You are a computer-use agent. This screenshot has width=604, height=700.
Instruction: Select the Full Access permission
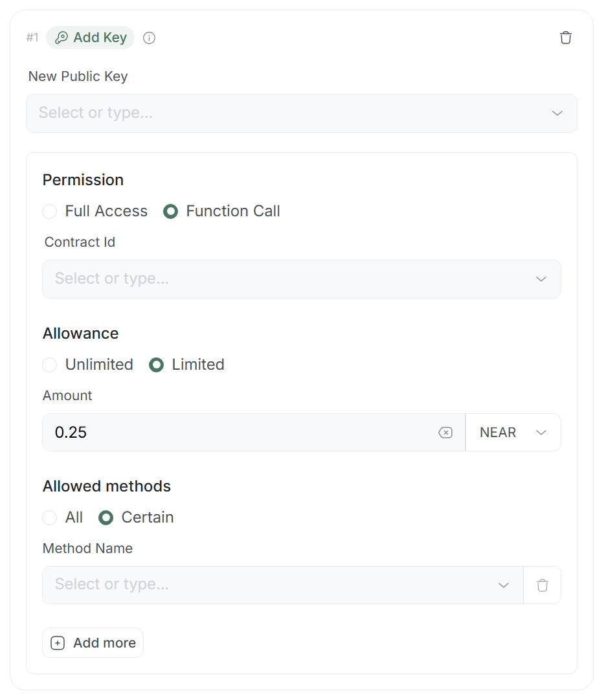(x=50, y=212)
